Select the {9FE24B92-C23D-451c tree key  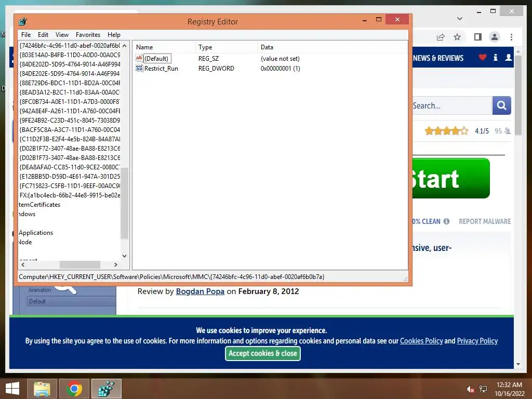[x=70, y=120]
